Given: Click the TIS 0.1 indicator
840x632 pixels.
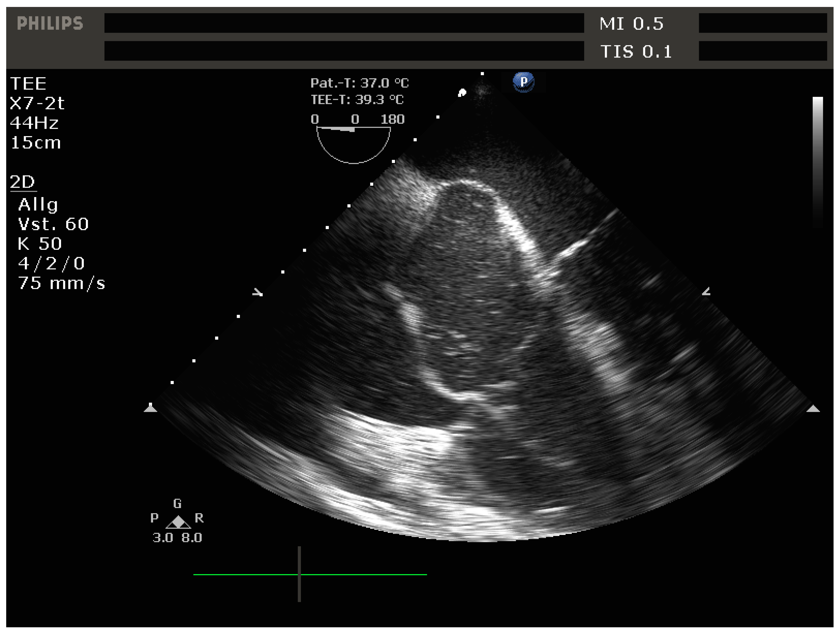Looking at the screenshot, I should point(636,52).
